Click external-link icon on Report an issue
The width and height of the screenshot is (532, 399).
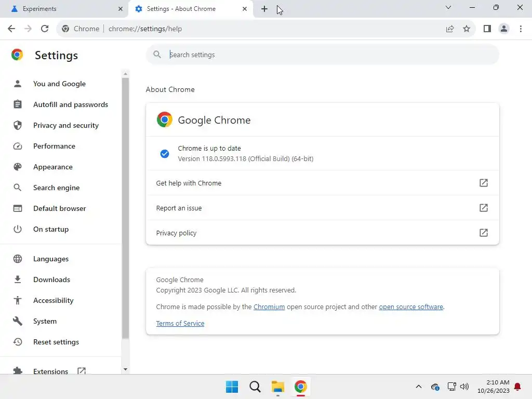(x=484, y=208)
